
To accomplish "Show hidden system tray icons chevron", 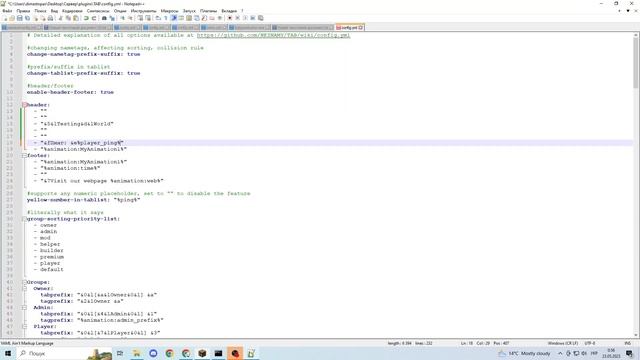I will tap(560, 353).
